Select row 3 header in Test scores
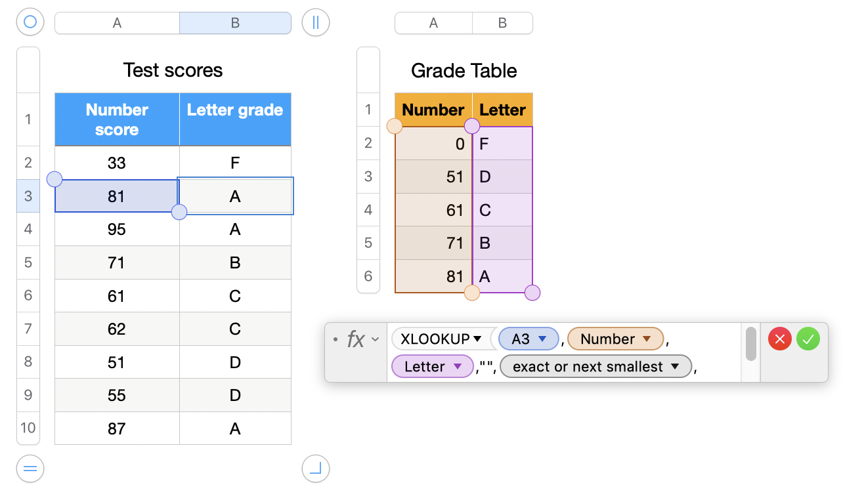Viewport: 843px width, 504px height. 28,196
